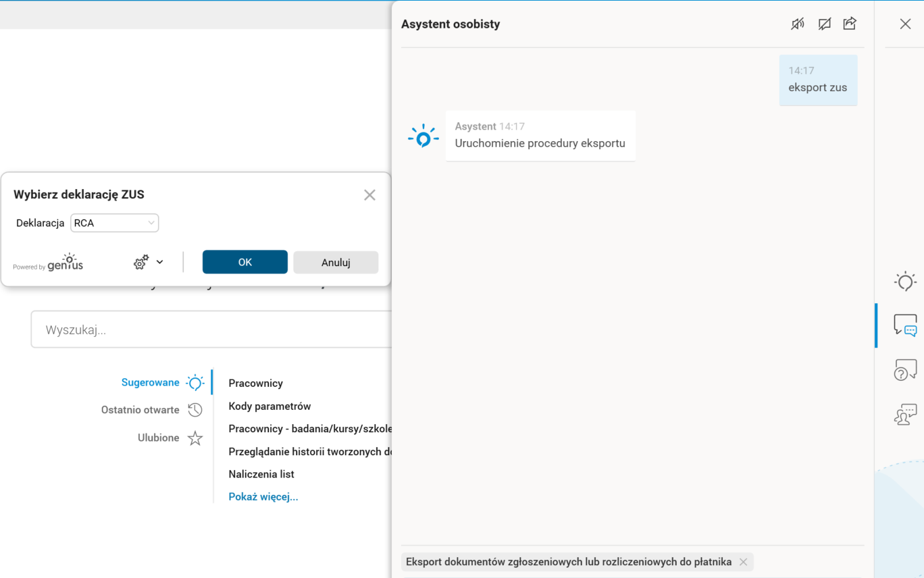Click the eksport zus message bubble
924x578 pixels.
click(818, 80)
